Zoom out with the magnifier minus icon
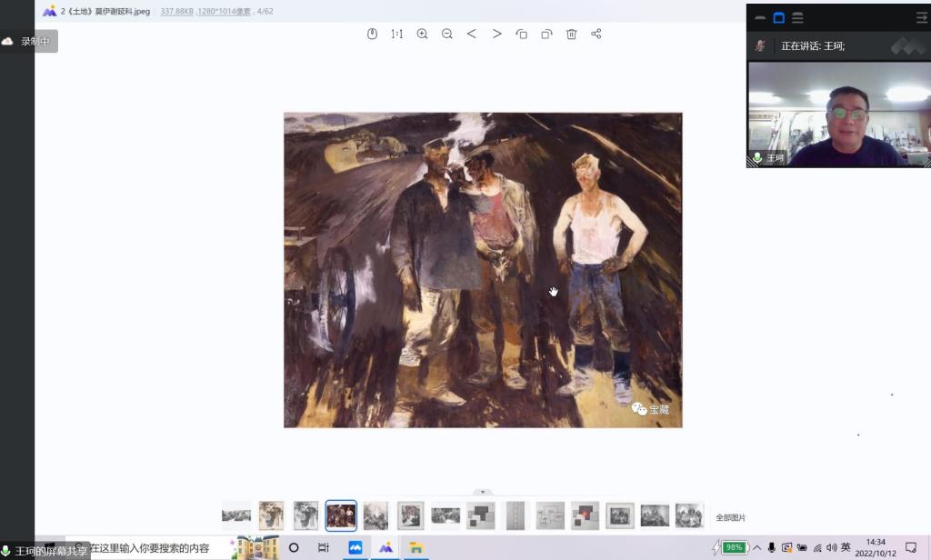931x560 pixels. (447, 34)
